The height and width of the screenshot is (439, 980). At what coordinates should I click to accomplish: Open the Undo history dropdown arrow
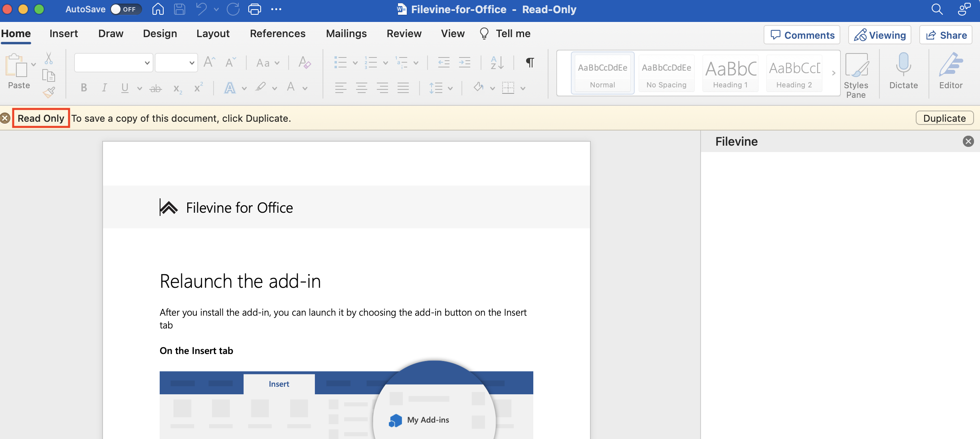[216, 9]
